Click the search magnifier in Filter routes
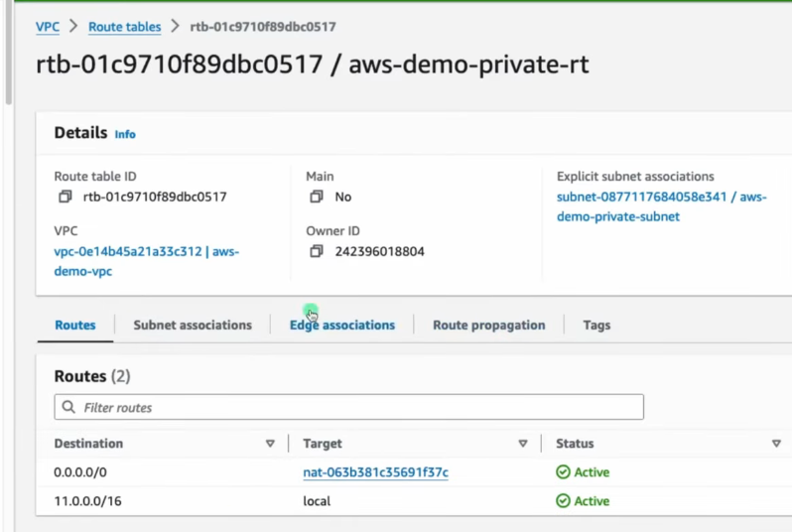The image size is (792, 532). (68, 408)
